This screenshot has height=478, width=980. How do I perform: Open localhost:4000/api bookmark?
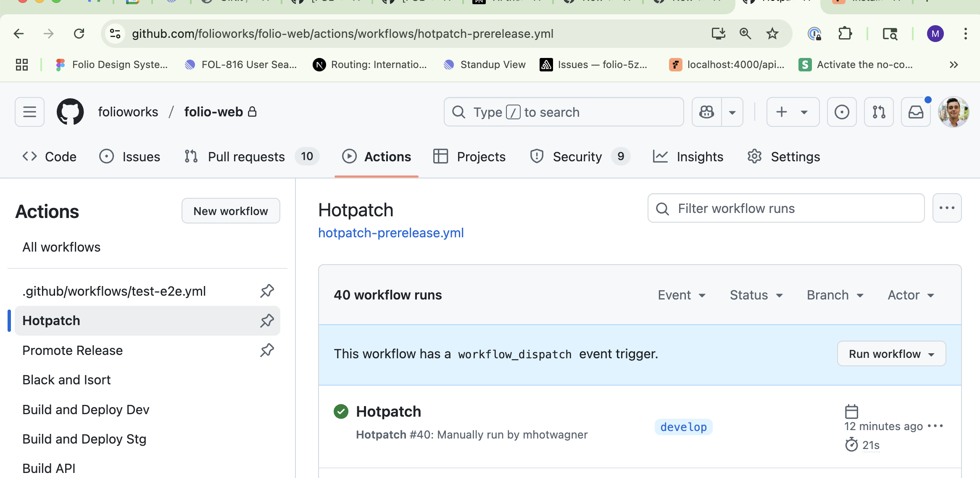pyautogui.click(x=727, y=65)
